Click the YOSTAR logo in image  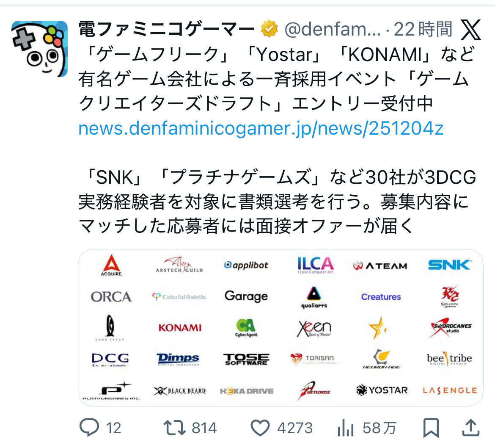(x=382, y=390)
